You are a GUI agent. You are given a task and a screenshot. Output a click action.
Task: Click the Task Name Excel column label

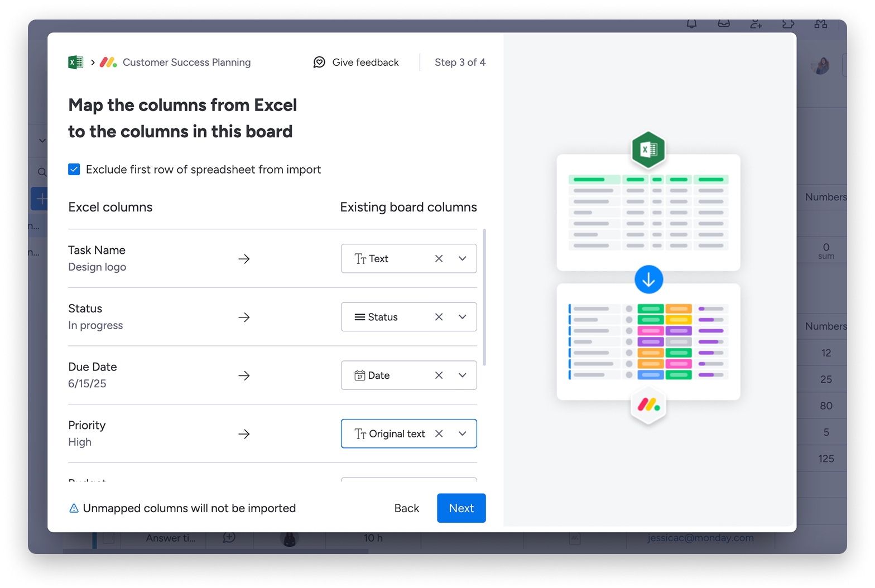point(97,250)
